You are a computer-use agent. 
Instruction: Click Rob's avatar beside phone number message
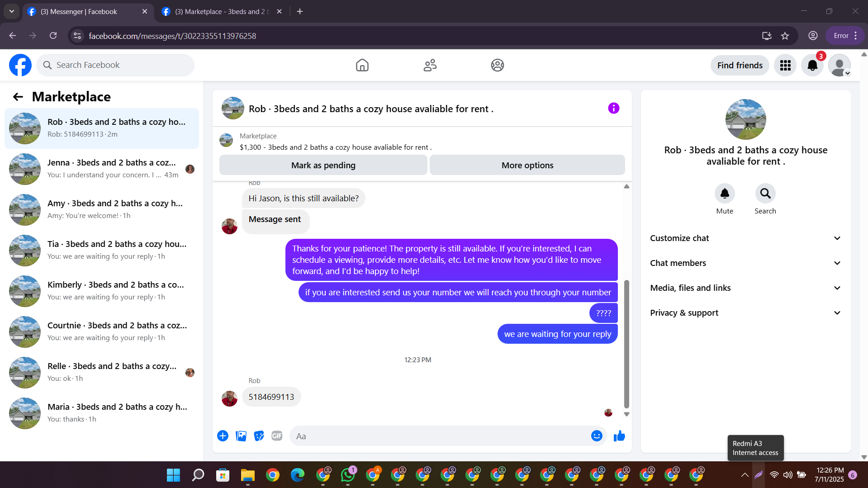pyautogui.click(x=229, y=398)
